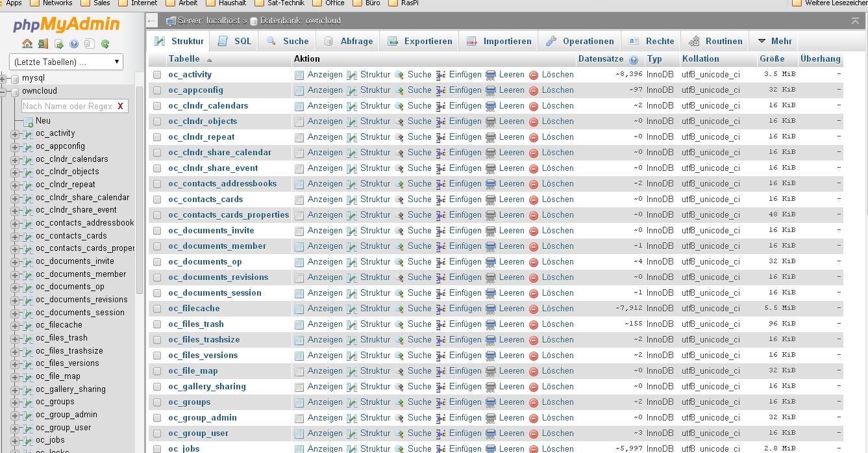
Task: Click the Anzeigen icon for oc_filecache row
Action: click(299, 309)
